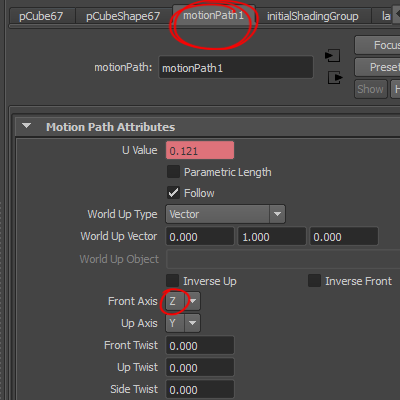Click the Side Twist value field
The image size is (400, 400).
point(200,389)
